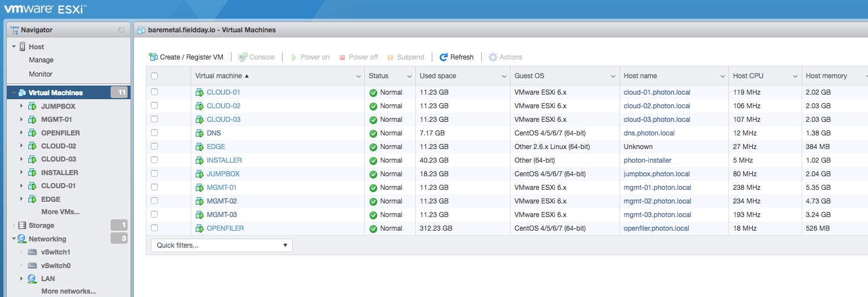Open the More VMs... link
The width and height of the screenshot is (868, 297).
[x=61, y=212]
